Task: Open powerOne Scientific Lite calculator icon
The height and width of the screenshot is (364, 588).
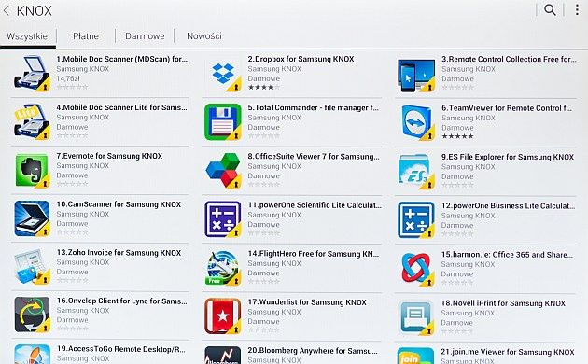Action: click(x=223, y=219)
